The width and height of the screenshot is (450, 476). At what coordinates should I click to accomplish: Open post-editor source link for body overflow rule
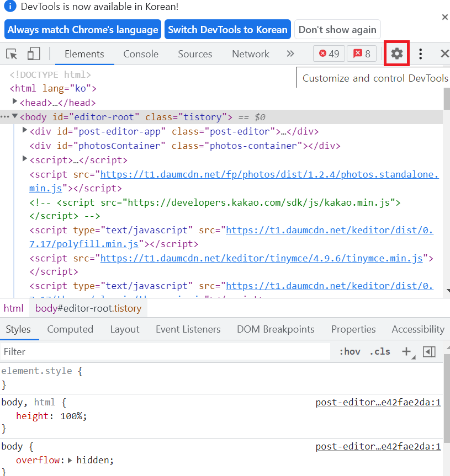(378, 447)
